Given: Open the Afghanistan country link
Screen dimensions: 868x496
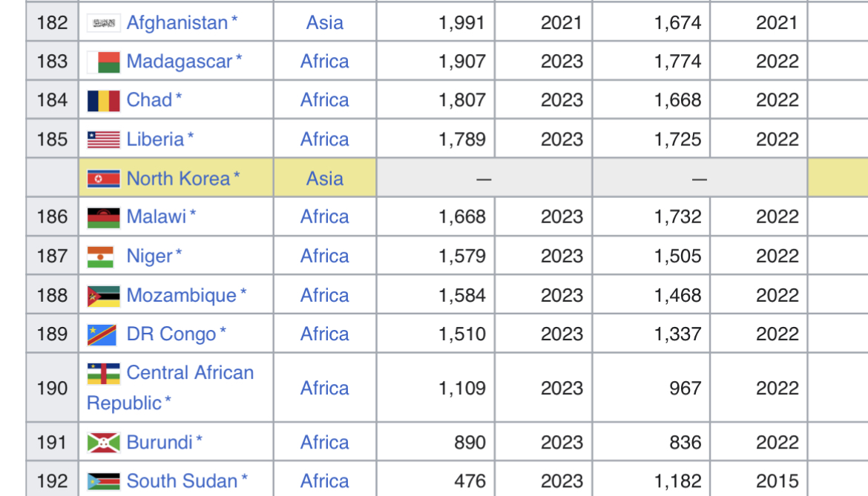Looking at the screenshot, I should 177,23.
